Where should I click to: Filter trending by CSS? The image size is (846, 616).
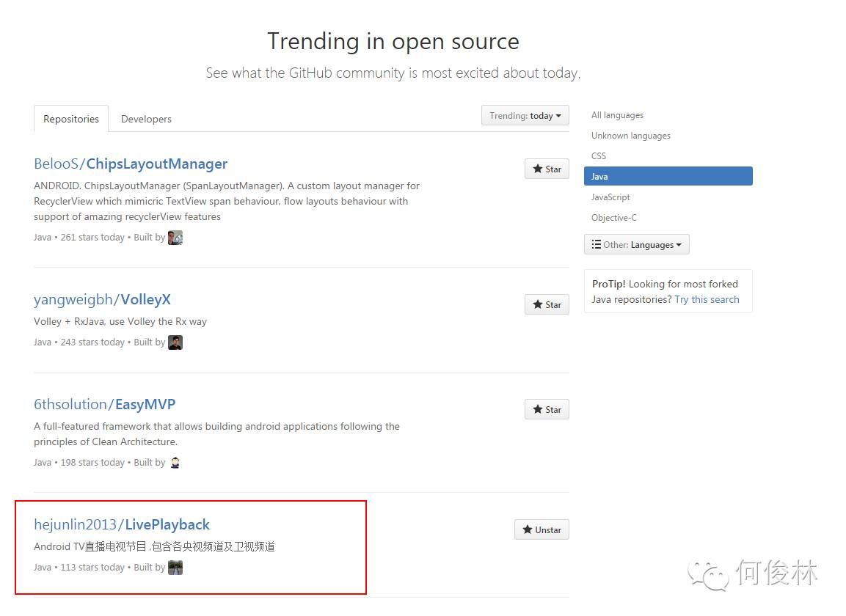[x=598, y=156]
